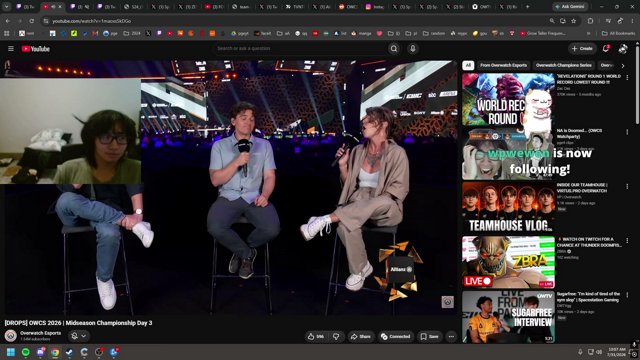Screen dimensions: 640x360
Task: Open the Twitch bookmark in bookmarks bar
Action: 159,33
